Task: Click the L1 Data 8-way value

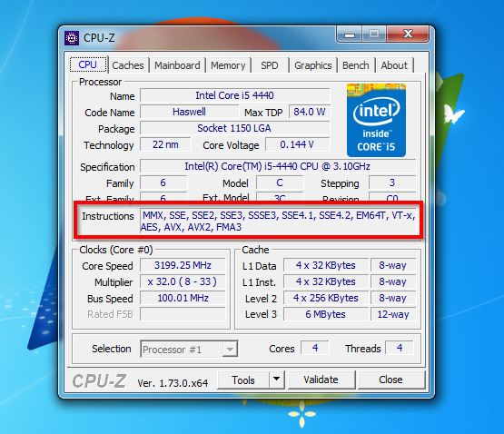Action: [x=393, y=265]
